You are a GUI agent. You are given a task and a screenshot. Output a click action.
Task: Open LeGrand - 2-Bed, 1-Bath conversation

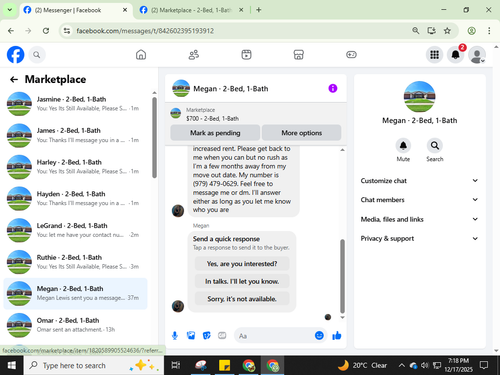76,230
